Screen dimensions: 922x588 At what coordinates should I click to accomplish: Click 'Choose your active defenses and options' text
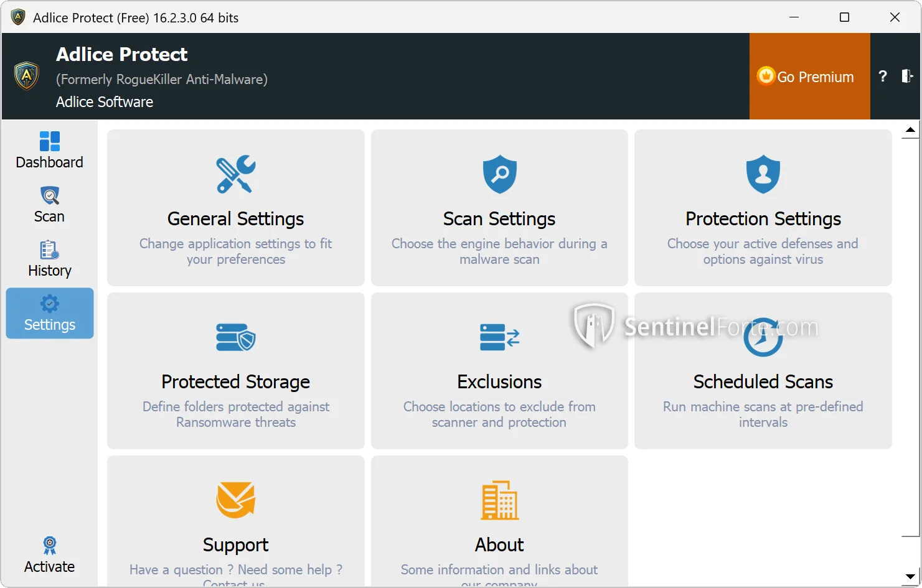tap(763, 252)
